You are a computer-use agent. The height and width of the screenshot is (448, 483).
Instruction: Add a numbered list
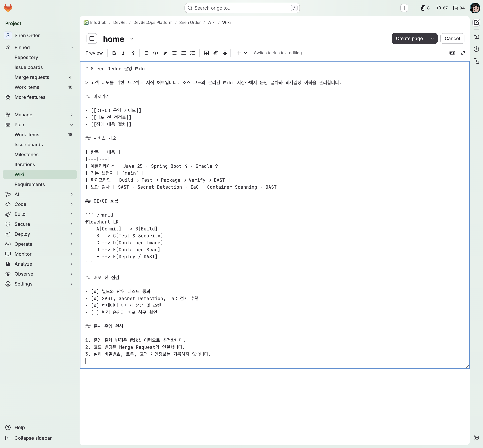tap(183, 53)
